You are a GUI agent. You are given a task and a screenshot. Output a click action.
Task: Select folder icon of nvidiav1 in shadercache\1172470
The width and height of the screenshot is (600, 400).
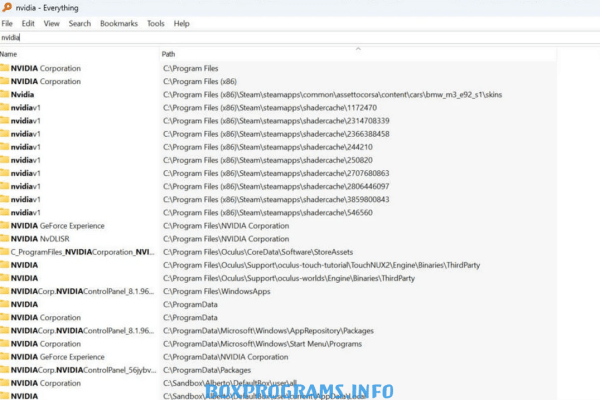tap(5, 108)
